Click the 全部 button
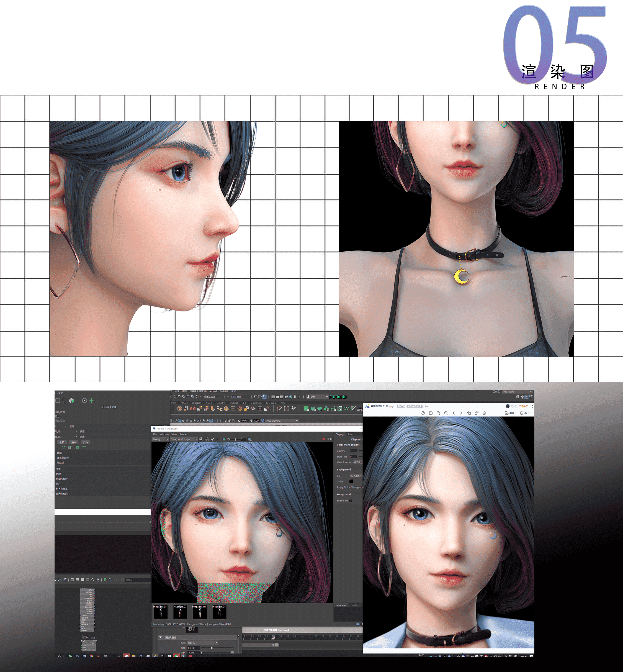Image resolution: width=623 pixels, height=672 pixels. click(x=62, y=442)
